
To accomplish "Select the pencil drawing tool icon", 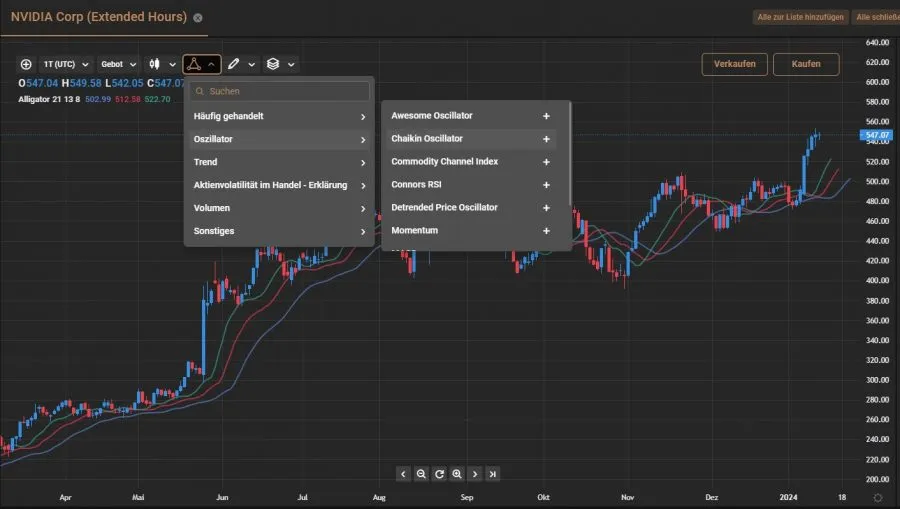I will [x=233, y=64].
